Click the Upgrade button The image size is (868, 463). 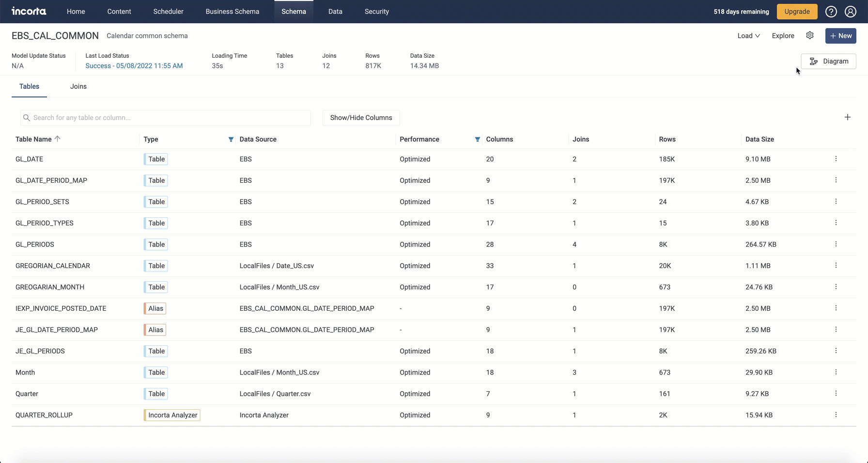pos(797,12)
